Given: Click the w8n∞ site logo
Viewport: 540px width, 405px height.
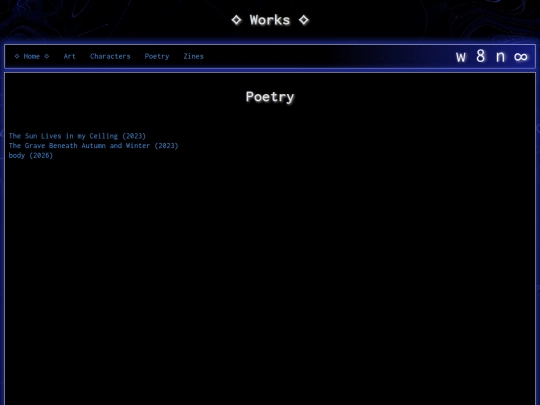Looking at the screenshot, I should 491,56.
